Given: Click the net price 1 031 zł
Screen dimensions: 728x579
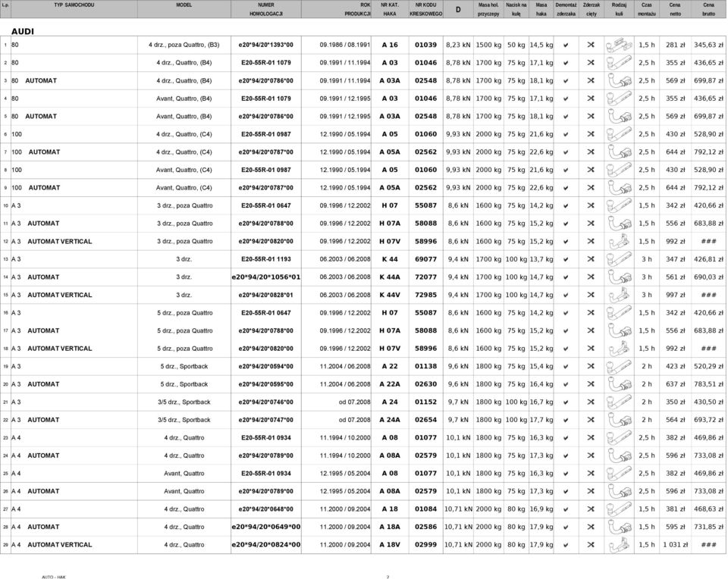Looking at the screenshot, I should tap(675, 545).
